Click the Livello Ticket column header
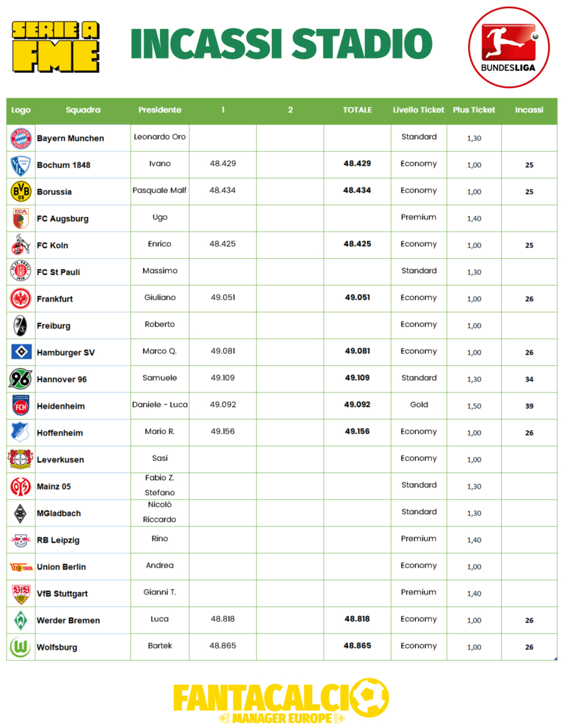The width and height of the screenshot is (563, 728). [419, 110]
